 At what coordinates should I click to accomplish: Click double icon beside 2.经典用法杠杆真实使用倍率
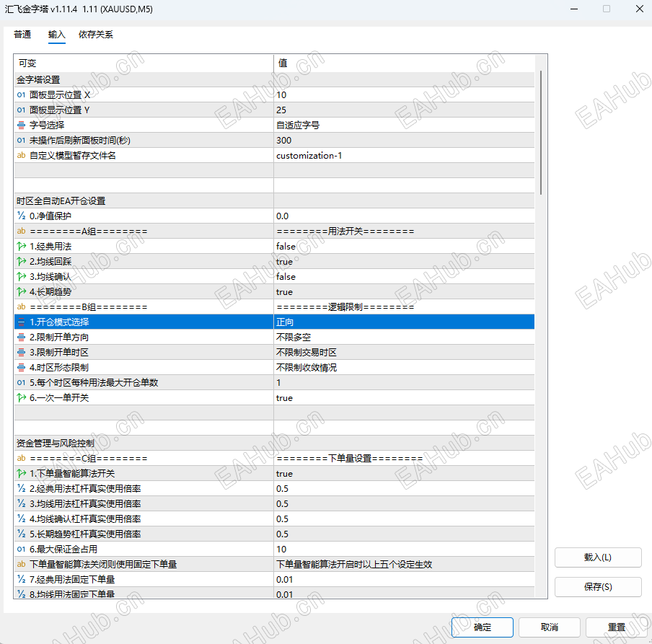21,488
